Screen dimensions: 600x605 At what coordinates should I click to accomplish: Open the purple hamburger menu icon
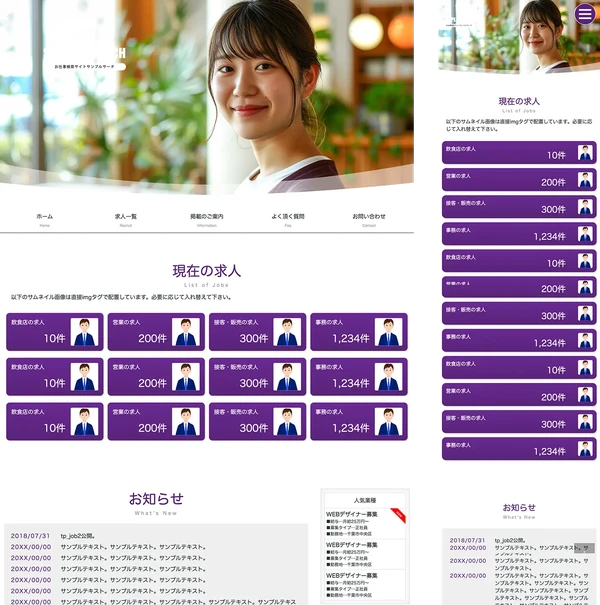pyautogui.click(x=585, y=14)
